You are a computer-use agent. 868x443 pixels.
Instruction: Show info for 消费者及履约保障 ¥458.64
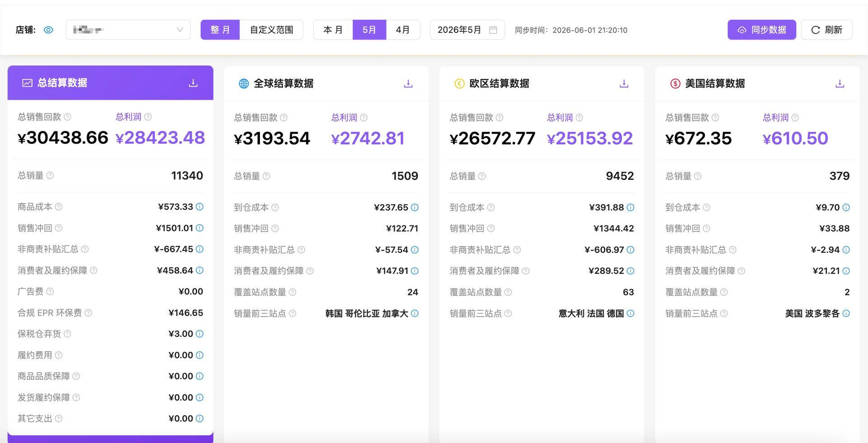(199, 270)
